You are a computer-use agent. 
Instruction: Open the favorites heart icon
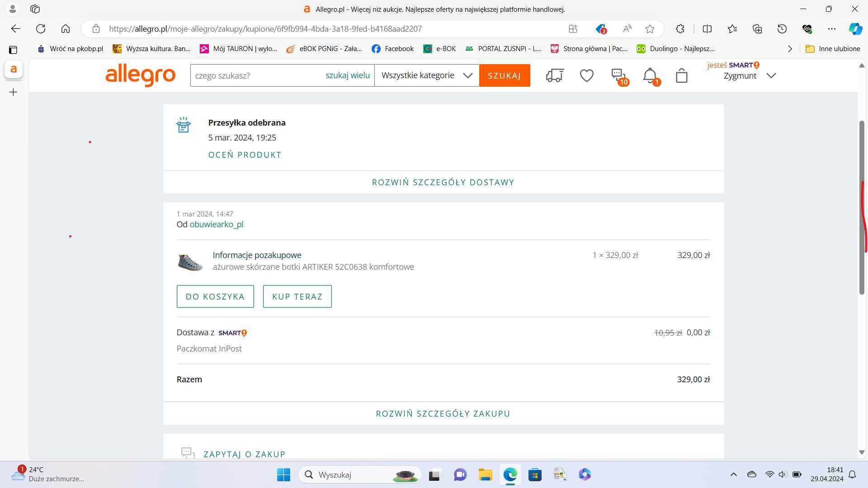pos(586,75)
